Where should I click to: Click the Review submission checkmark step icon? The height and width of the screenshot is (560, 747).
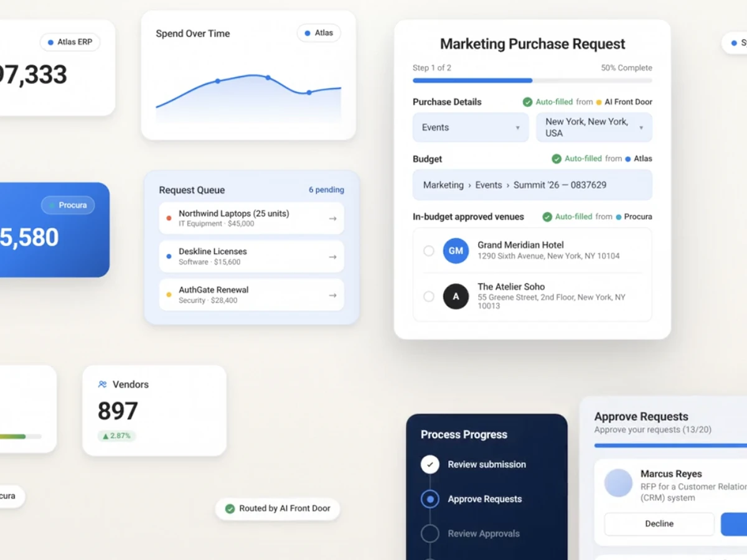[430, 464]
